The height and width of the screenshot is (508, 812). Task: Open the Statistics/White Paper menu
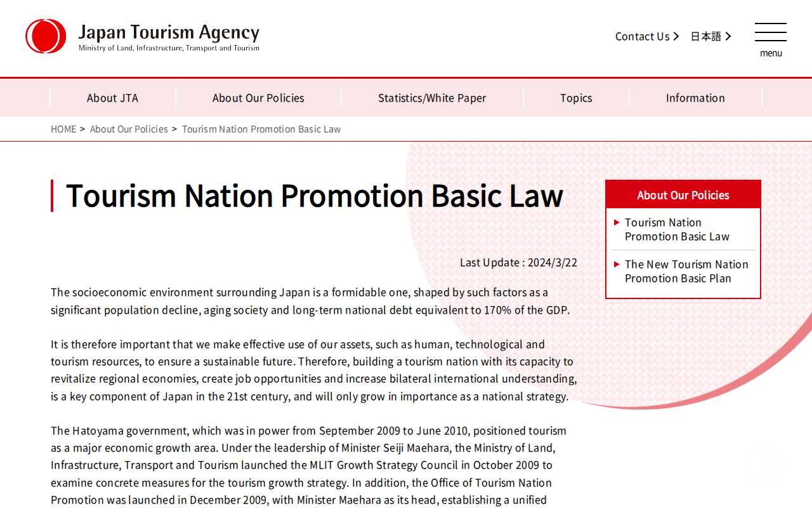click(x=432, y=98)
